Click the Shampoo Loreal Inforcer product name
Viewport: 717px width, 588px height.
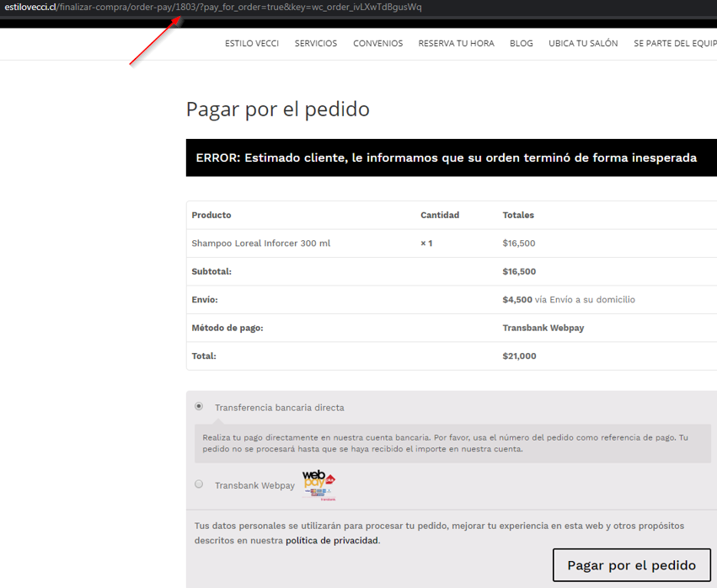click(261, 243)
